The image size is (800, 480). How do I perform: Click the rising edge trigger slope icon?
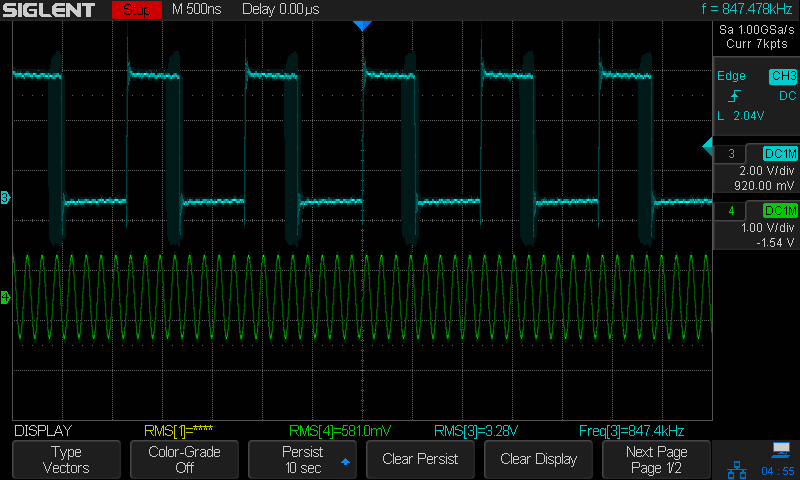pyautogui.click(x=735, y=96)
